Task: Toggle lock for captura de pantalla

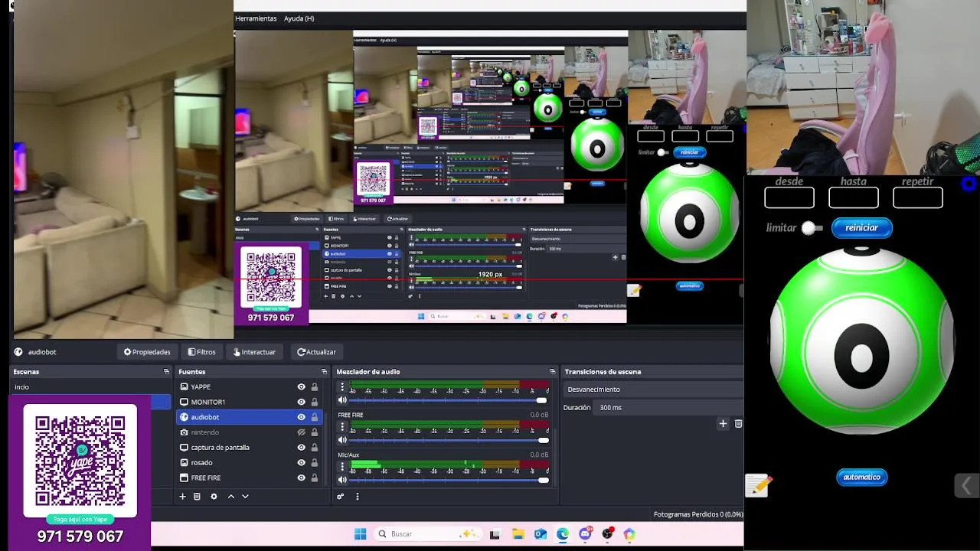Action: (314, 447)
